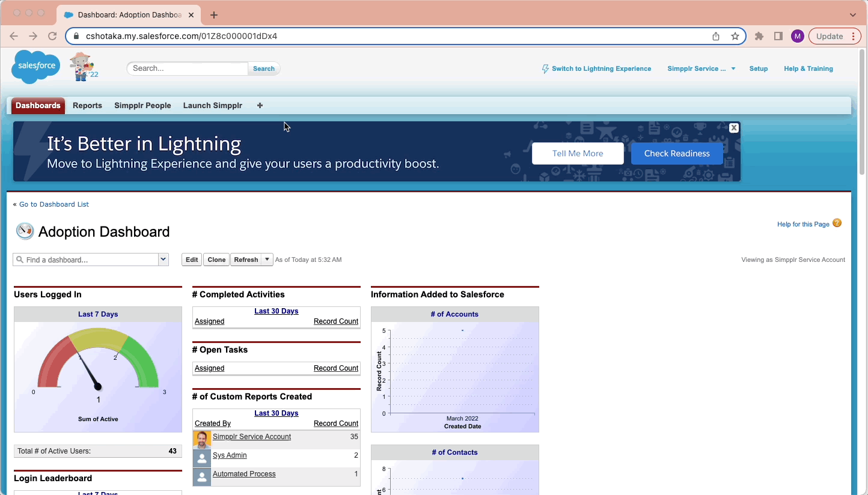Open the Refresh button dropdown arrow
Screen dimensions: 868x495
pos(267,260)
